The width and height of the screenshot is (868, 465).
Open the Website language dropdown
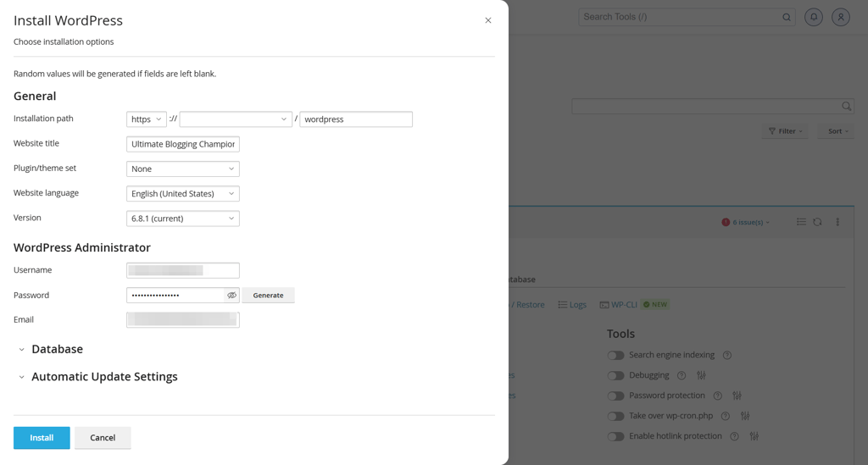(x=183, y=193)
